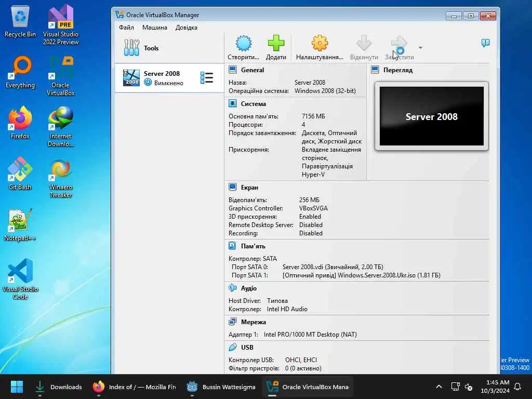
Task: Click the Windows 2008 (32-bit) OS value
Action: 325,91
